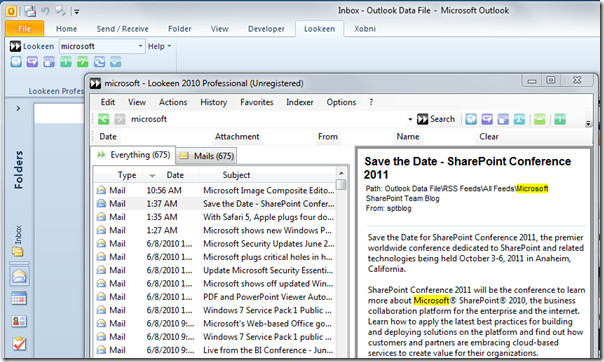Click the green '7' calendar icon in the Outlook ribbon
The height and width of the screenshot is (362, 604).
click(82, 62)
